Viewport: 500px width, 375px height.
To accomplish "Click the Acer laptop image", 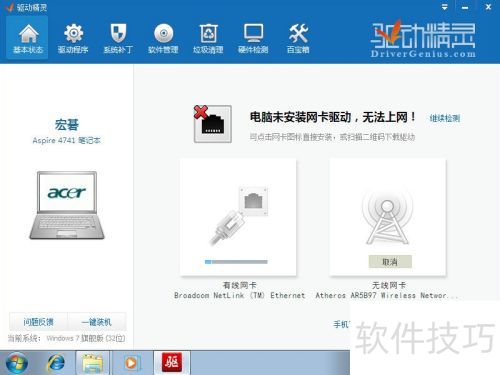I will 67,205.
